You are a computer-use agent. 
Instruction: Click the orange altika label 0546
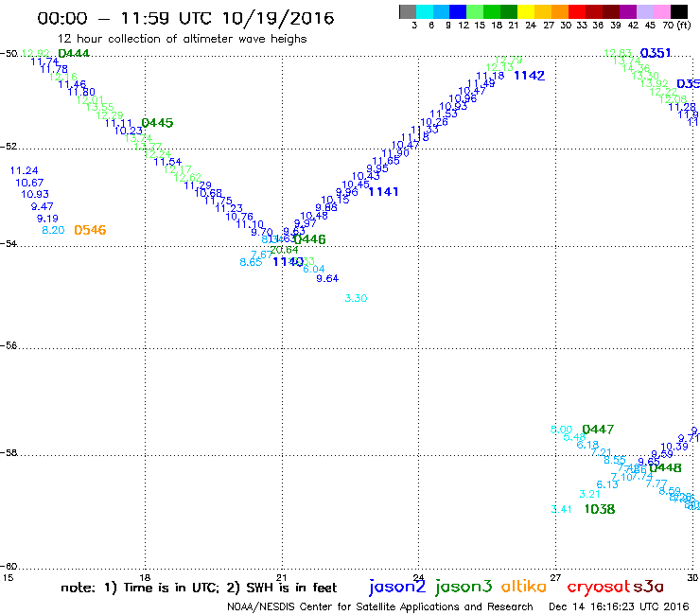[90, 230]
